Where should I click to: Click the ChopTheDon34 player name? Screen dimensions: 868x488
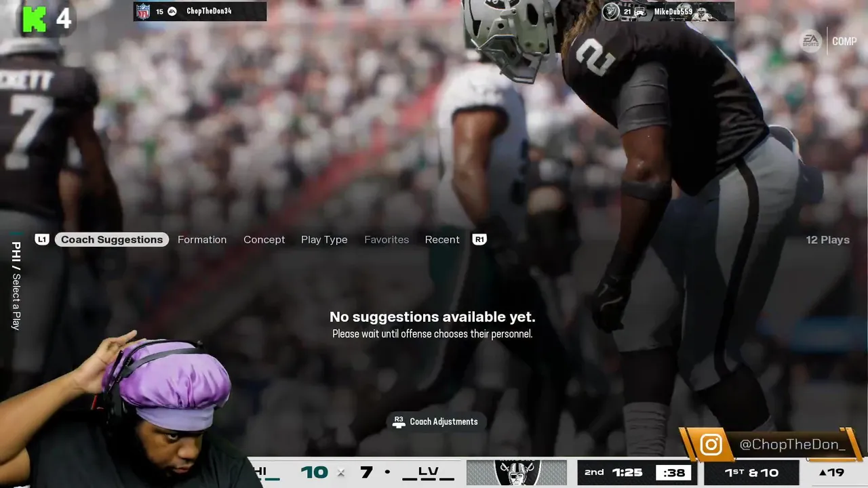pyautogui.click(x=209, y=11)
